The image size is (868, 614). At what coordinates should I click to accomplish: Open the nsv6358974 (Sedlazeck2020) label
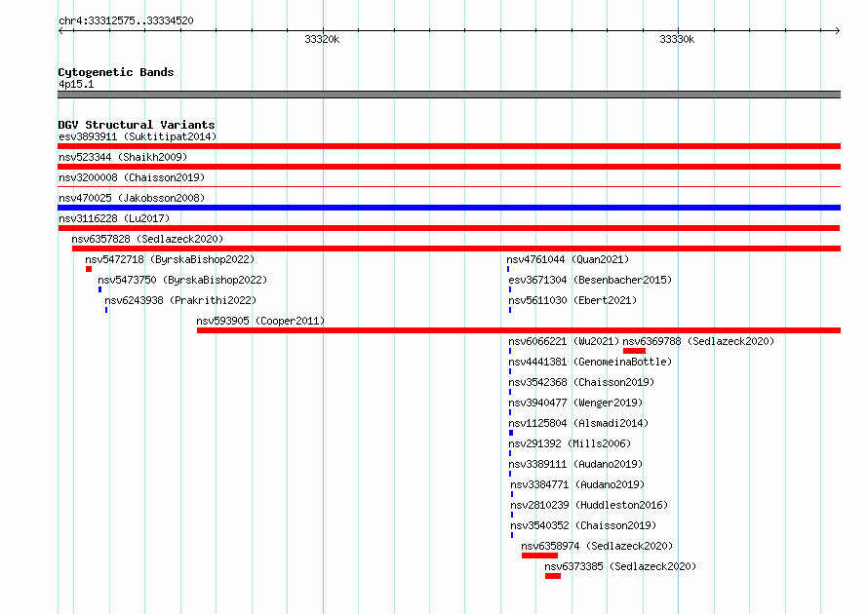click(597, 546)
